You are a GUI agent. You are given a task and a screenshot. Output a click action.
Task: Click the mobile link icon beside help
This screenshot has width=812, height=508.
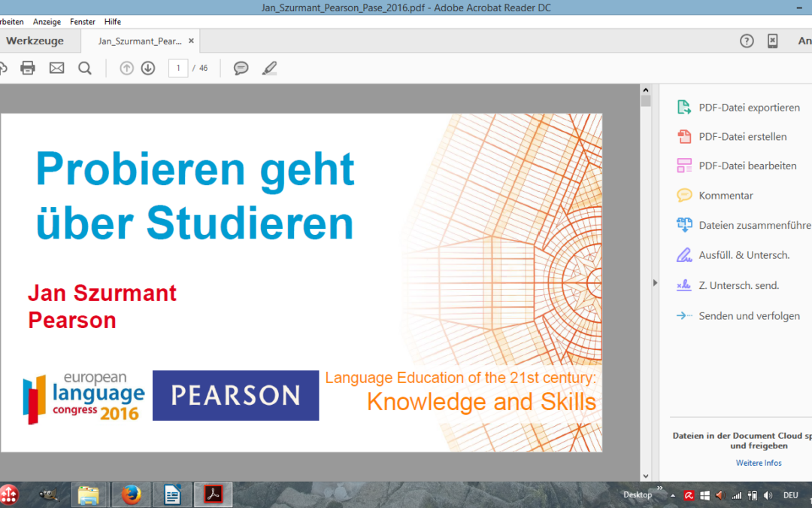pyautogui.click(x=772, y=41)
